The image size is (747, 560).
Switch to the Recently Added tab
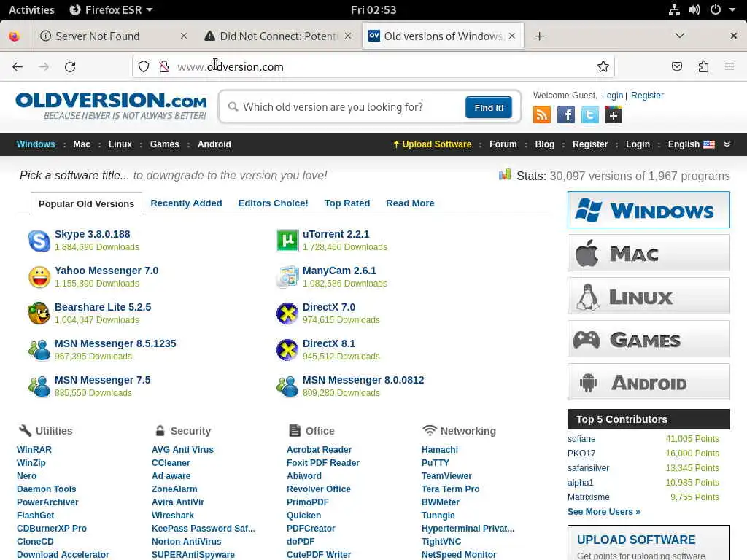coord(186,203)
